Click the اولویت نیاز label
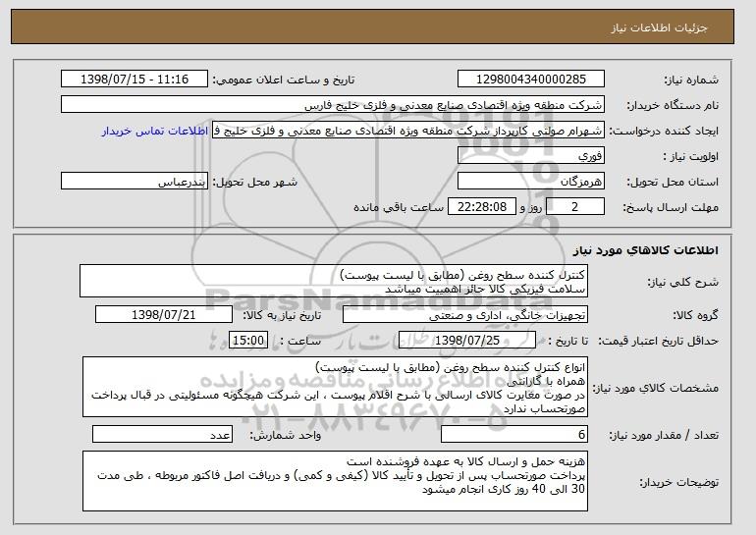Viewport: 756px width, 535px height. [x=691, y=156]
